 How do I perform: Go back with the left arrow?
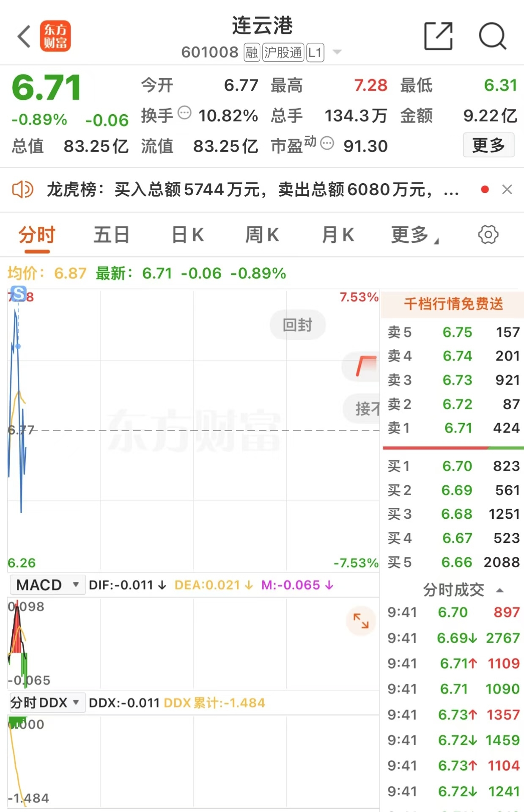pyautogui.click(x=24, y=36)
